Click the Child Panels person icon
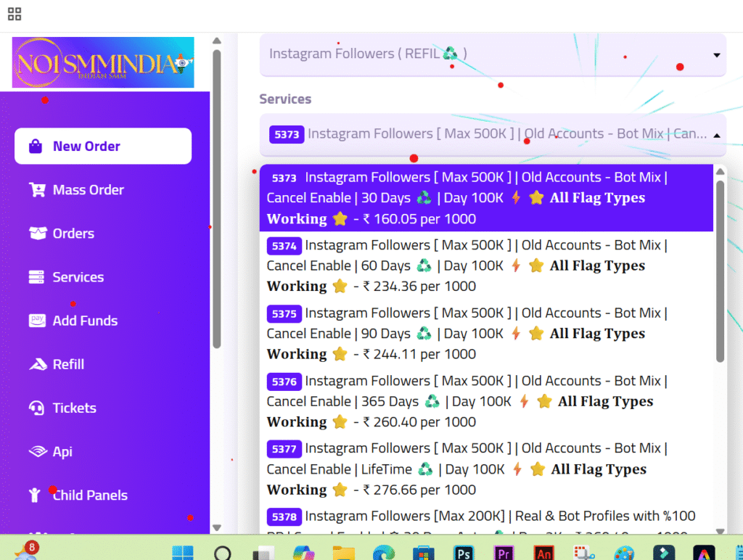Image resolution: width=743 pixels, height=560 pixels. pyautogui.click(x=35, y=495)
